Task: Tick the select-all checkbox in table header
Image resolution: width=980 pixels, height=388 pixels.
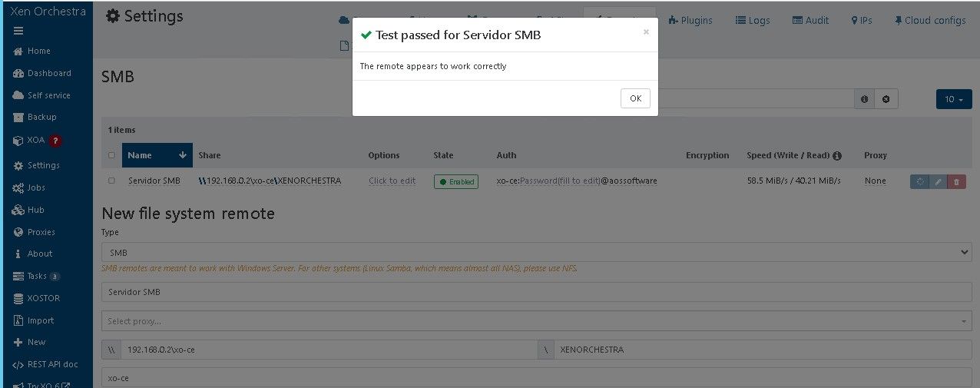Action: pyautogui.click(x=111, y=155)
